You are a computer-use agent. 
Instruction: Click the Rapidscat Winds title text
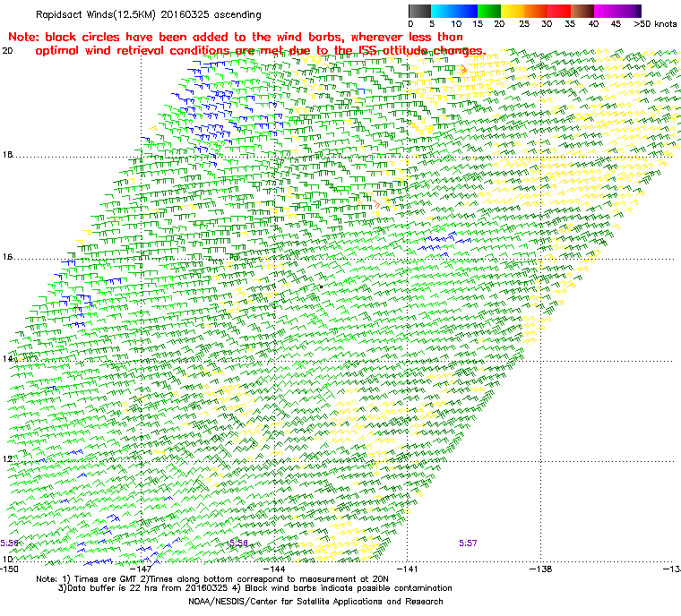[x=149, y=14]
